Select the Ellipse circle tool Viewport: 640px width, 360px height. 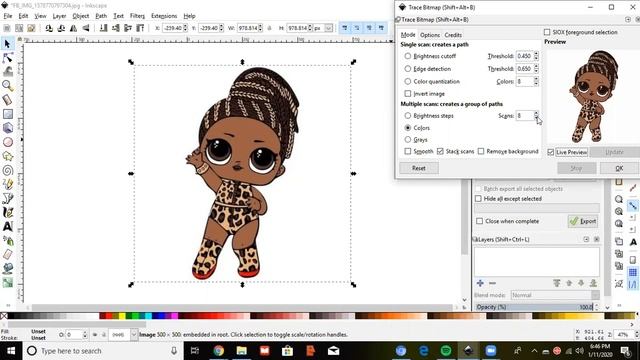coord(7,142)
